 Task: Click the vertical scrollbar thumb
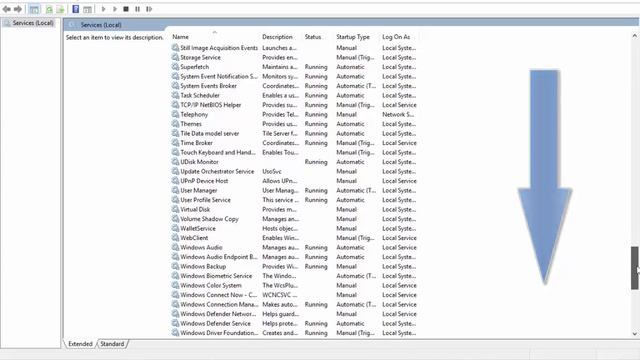pyautogui.click(x=635, y=268)
